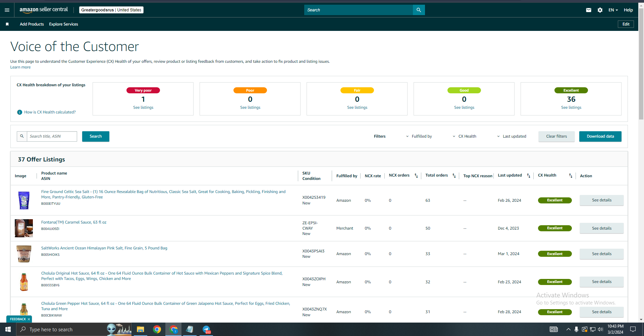This screenshot has width=644, height=336.
Task: Open the Windows notification center icon
Action: [x=633, y=329]
